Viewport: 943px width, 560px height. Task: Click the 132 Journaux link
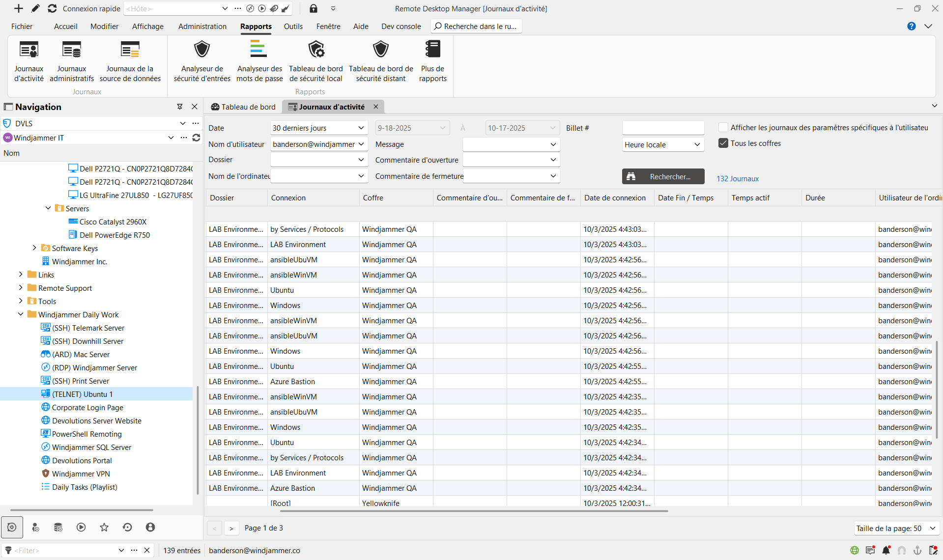pyautogui.click(x=737, y=179)
